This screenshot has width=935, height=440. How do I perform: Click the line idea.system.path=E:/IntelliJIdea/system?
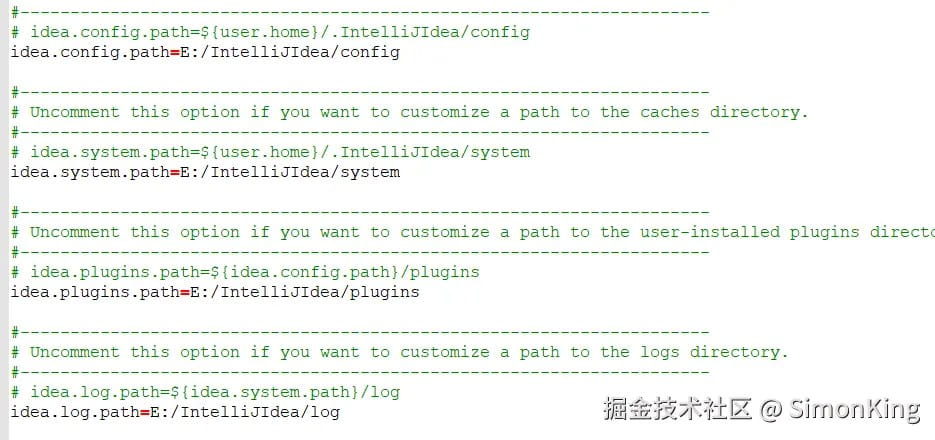205,172
